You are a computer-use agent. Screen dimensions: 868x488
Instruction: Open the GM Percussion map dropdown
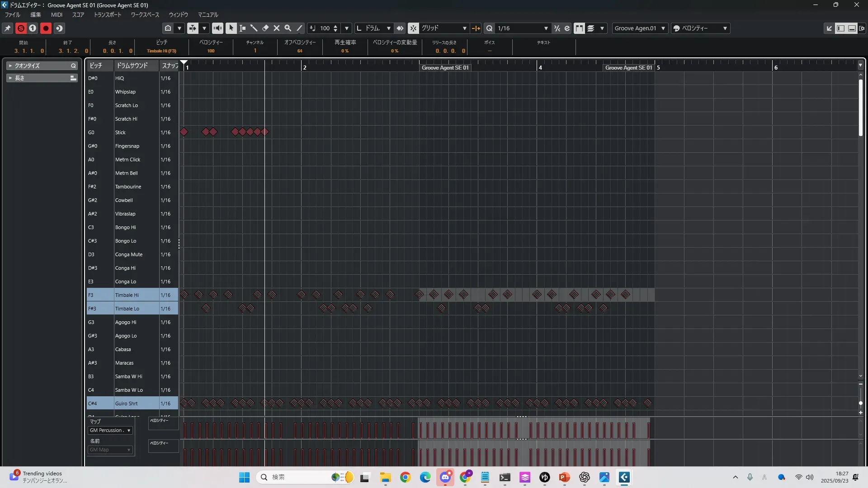110,430
